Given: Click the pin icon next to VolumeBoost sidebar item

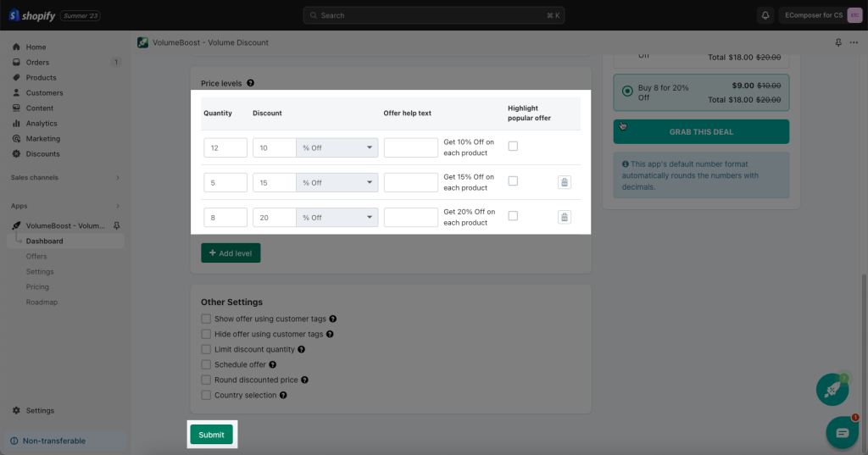Looking at the screenshot, I should pos(117,226).
